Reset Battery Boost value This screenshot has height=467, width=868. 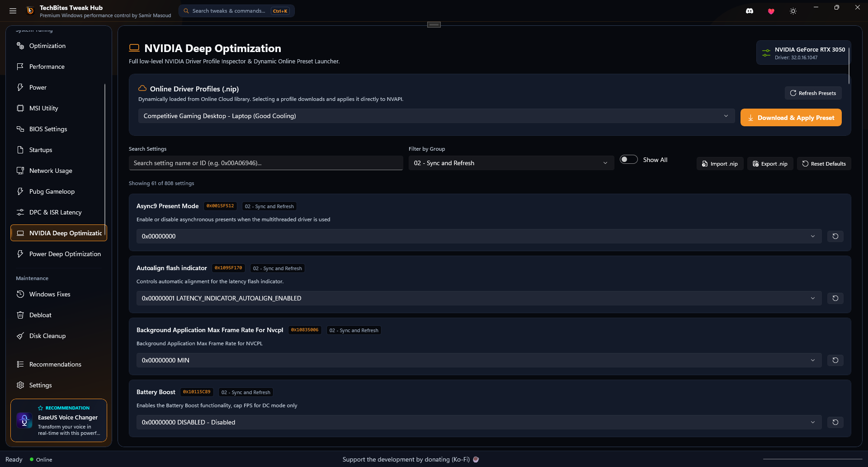[835, 422]
